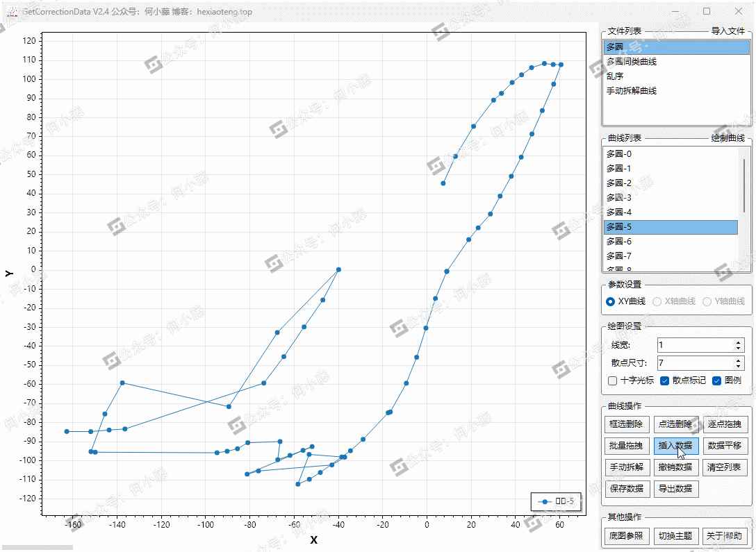
Task: Open 关于|帮助 about and help
Action: (x=724, y=536)
